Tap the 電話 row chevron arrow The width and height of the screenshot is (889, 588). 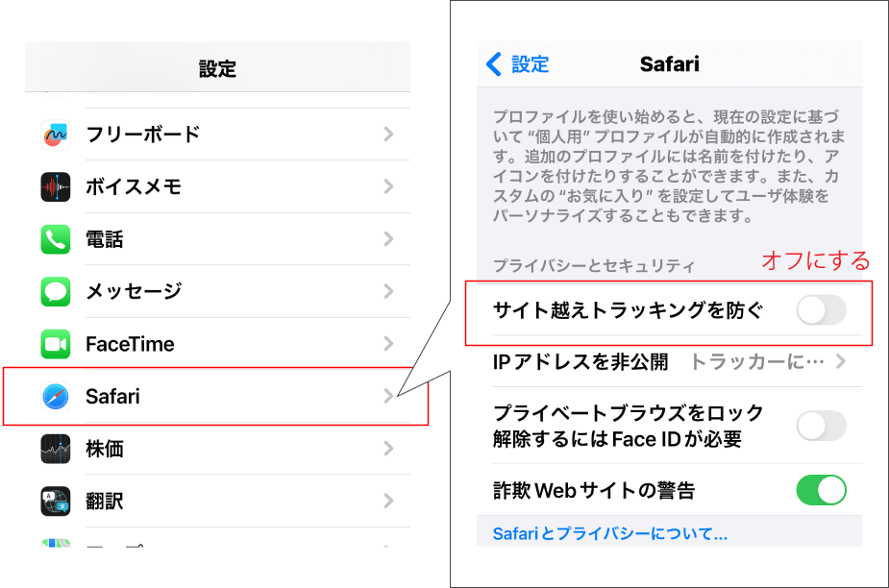coord(388,238)
